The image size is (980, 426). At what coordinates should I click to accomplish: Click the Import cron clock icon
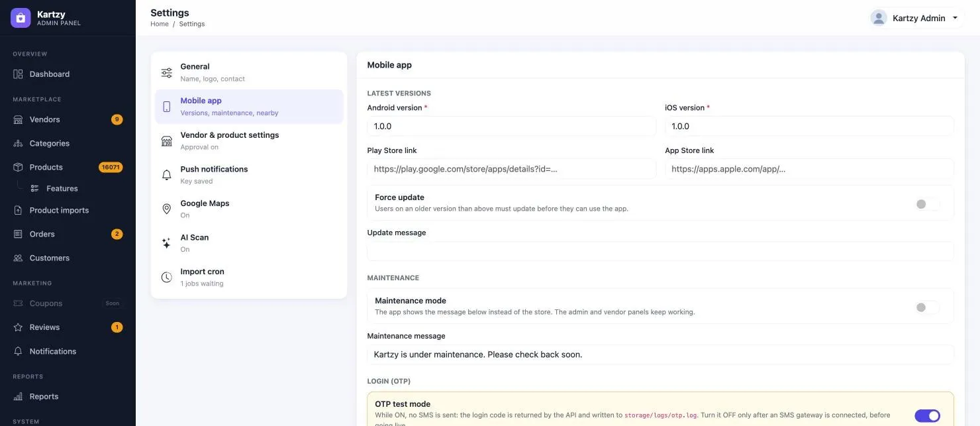pyautogui.click(x=167, y=277)
